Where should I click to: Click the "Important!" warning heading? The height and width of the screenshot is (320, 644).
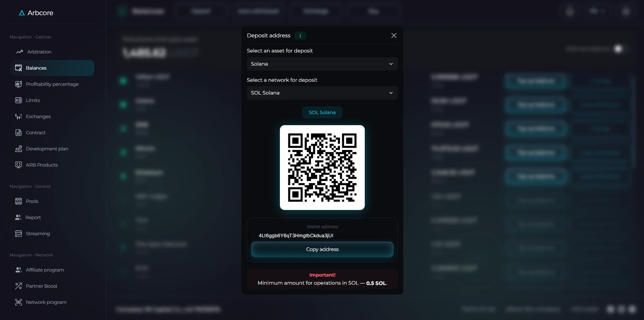pyautogui.click(x=322, y=275)
